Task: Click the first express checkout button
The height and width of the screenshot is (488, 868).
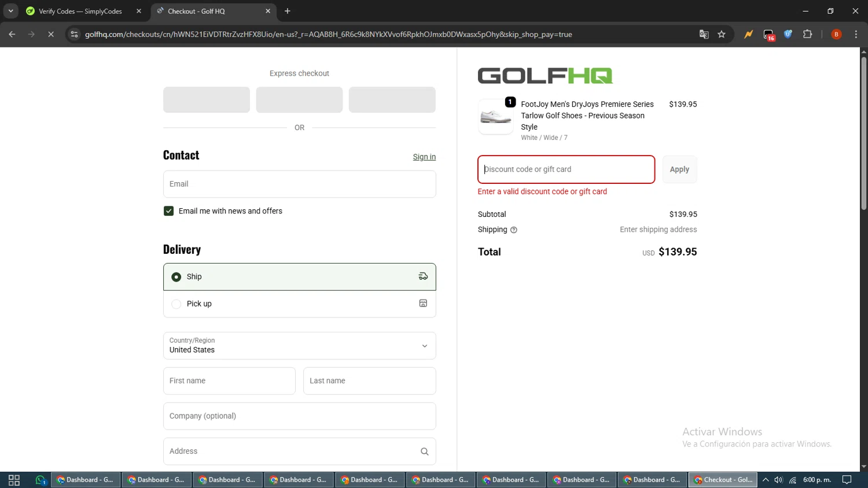Action: tap(207, 99)
